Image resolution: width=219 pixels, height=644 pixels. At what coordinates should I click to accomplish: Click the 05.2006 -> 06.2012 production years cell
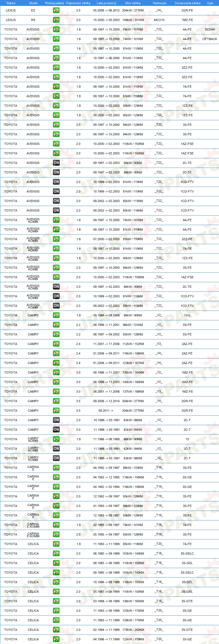coord(106,10)
